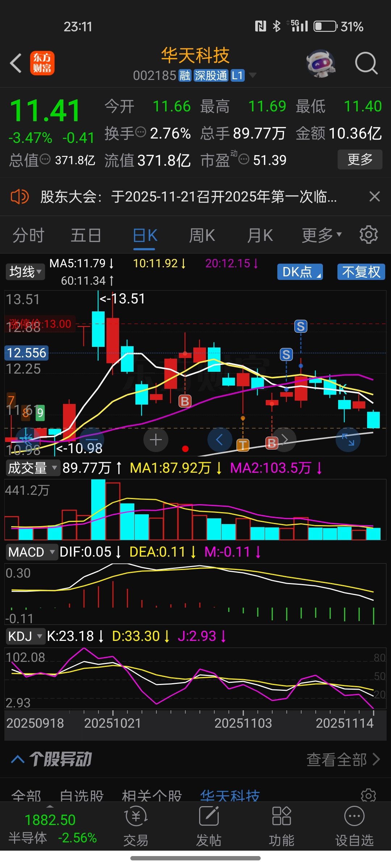The width and height of the screenshot is (391, 868).
Task: Expand chart to fullscreen
Action: click(348, 440)
